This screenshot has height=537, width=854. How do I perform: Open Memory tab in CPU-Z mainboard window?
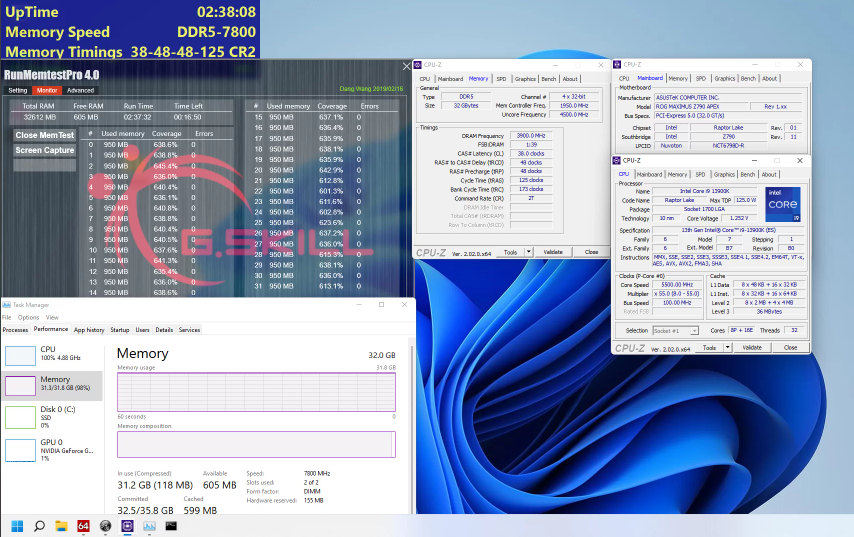pyautogui.click(x=678, y=78)
